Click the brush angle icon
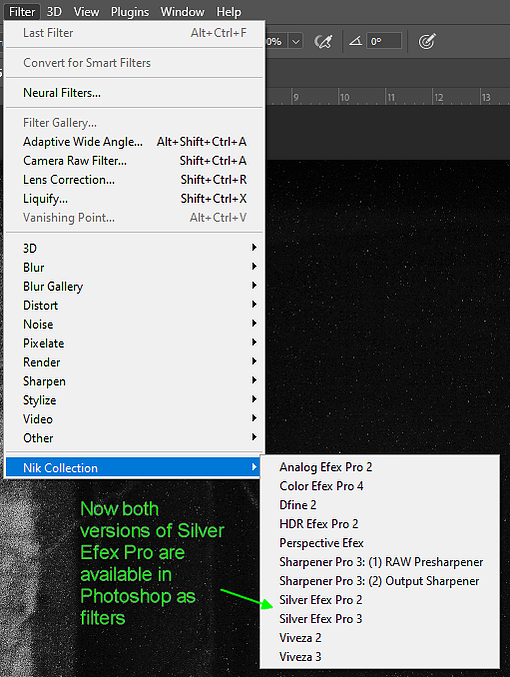510x677 pixels. point(355,41)
